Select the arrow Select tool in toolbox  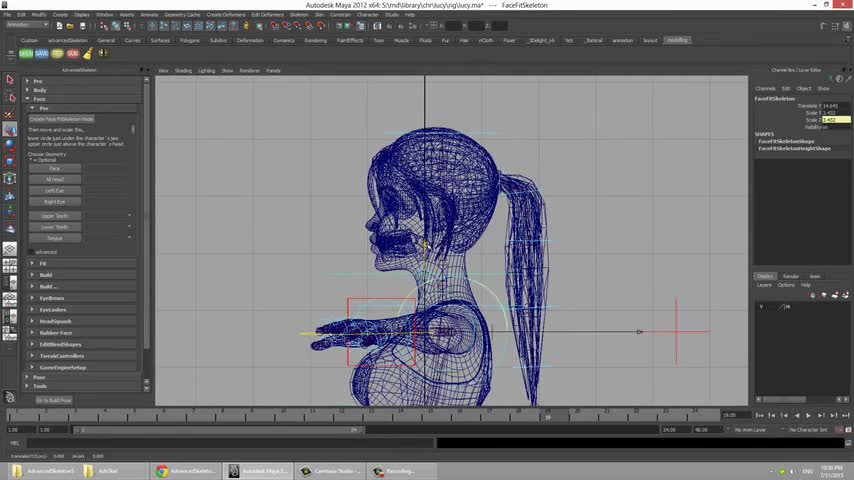click(9, 80)
